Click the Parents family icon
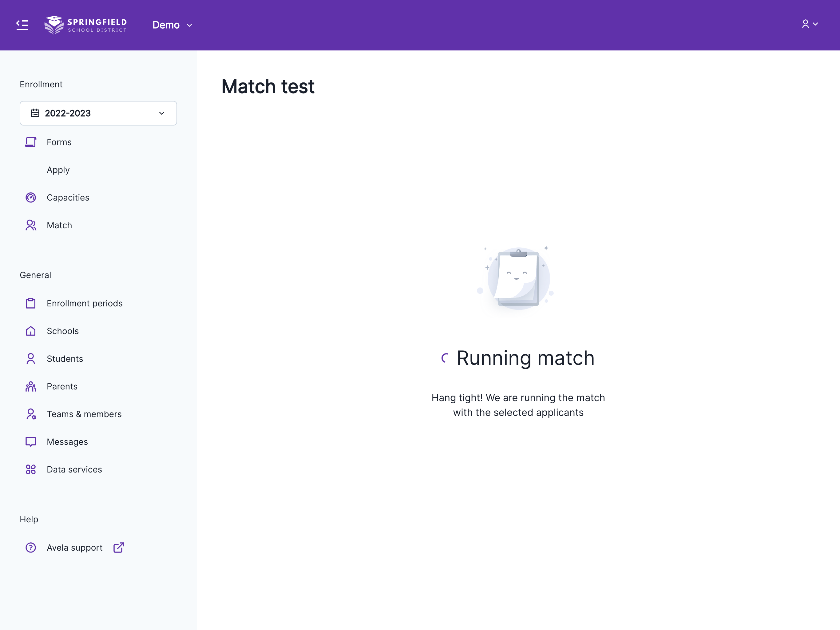Viewport: 840px width, 630px height. [x=31, y=386]
